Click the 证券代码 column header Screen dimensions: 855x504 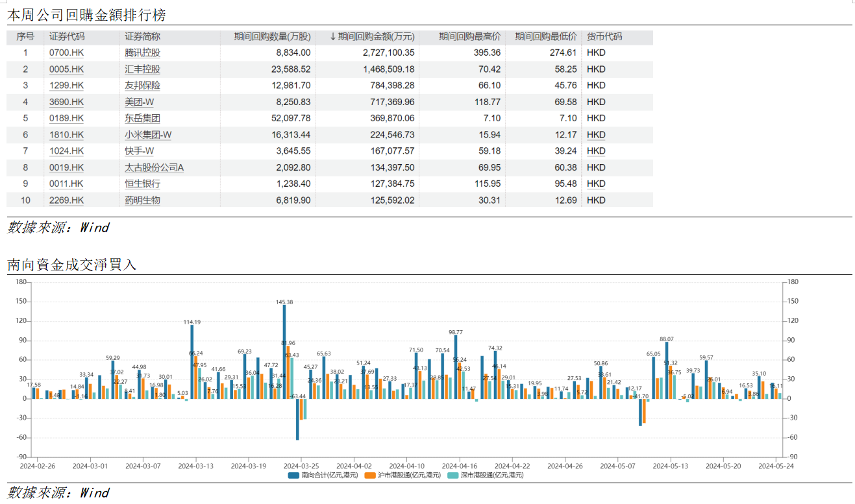pyautogui.click(x=67, y=37)
